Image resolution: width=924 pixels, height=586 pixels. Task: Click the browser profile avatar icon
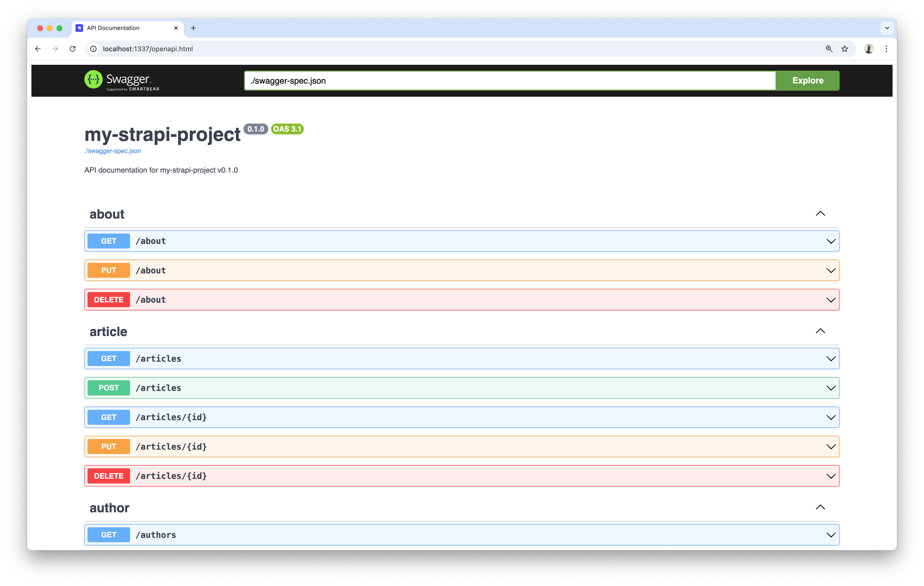(868, 49)
